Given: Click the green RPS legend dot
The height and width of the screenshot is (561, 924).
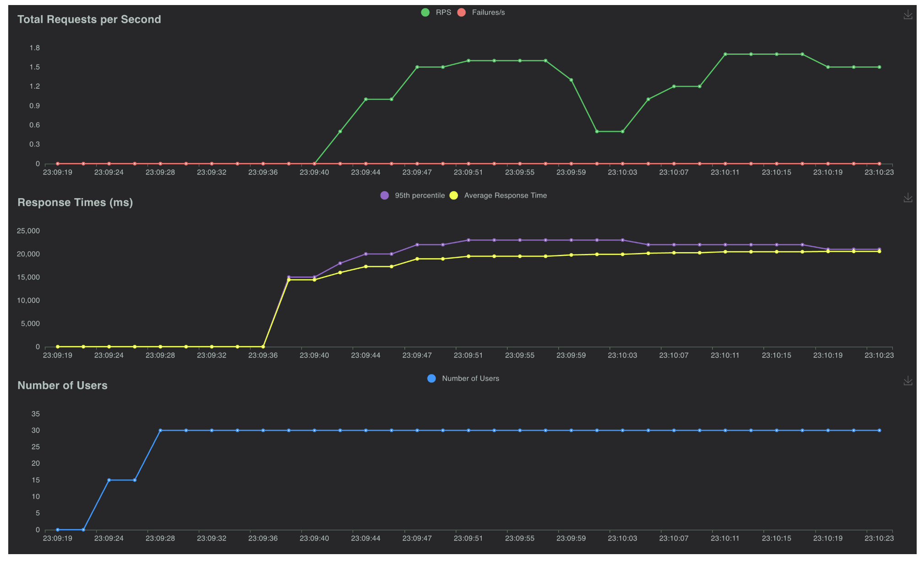Looking at the screenshot, I should [425, 12].
